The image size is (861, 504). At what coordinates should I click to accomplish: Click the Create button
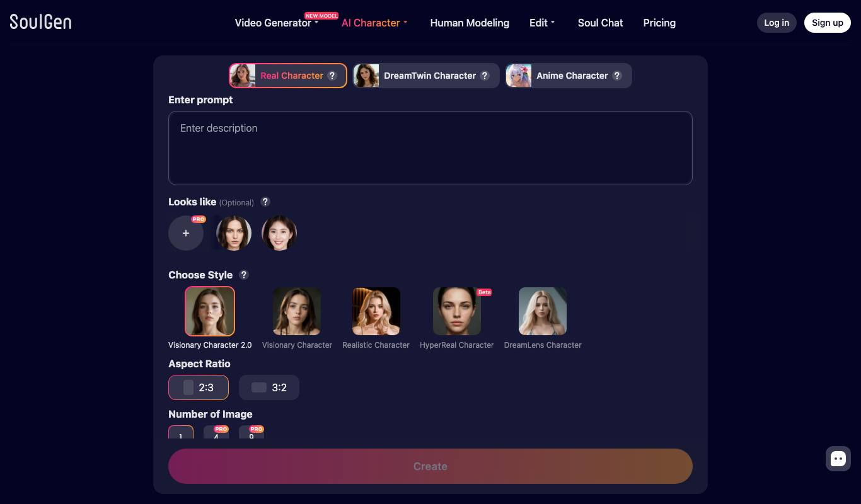(x=430, y=466)
